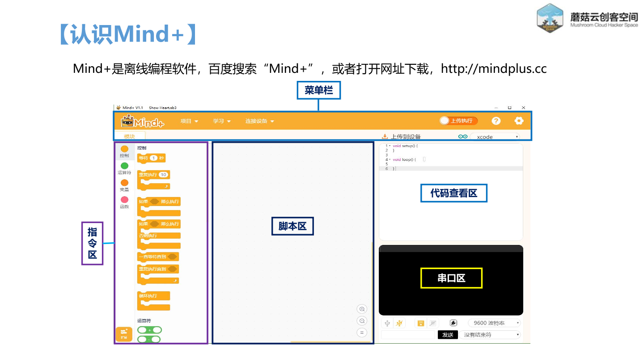Open the help question mark icon

tap(496, 121)
